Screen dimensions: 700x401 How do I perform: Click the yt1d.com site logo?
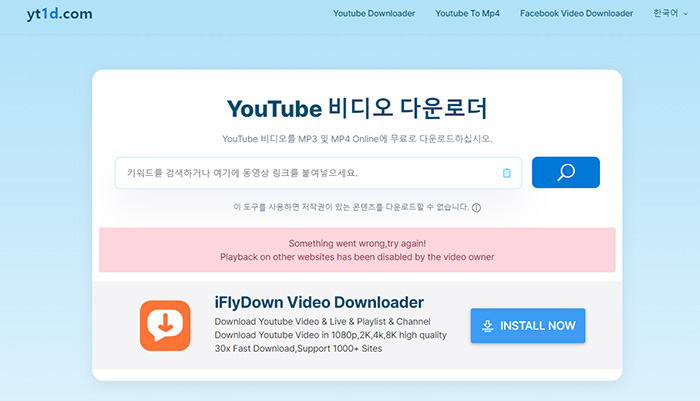point(59,14)
